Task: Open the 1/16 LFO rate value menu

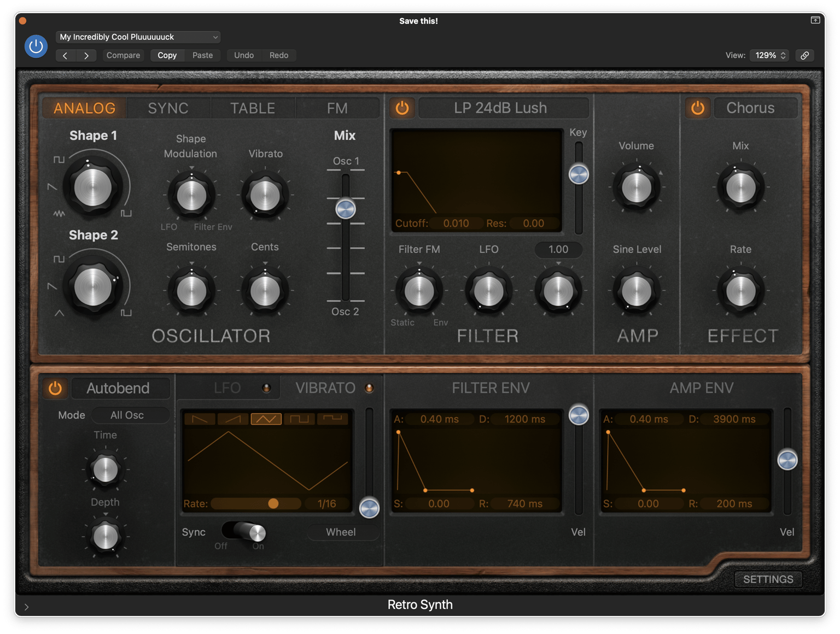Action: (327, 504)
